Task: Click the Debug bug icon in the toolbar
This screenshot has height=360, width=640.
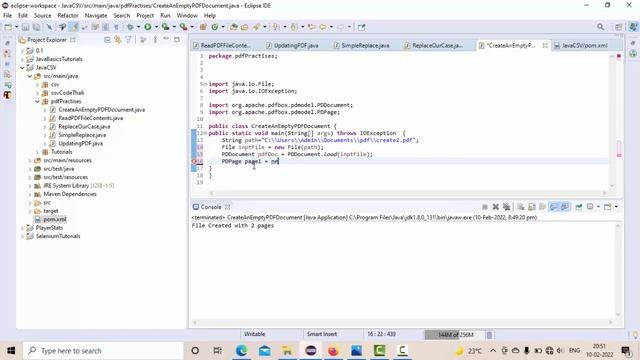Action: tap(130, 27)
